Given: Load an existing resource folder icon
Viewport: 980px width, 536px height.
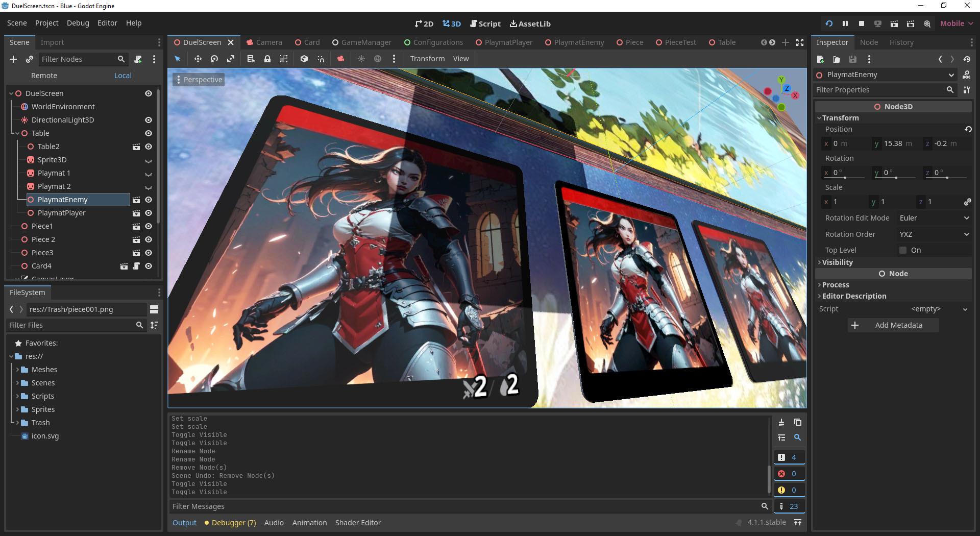Looking at the screenshot, I should [x=837, y=59].
